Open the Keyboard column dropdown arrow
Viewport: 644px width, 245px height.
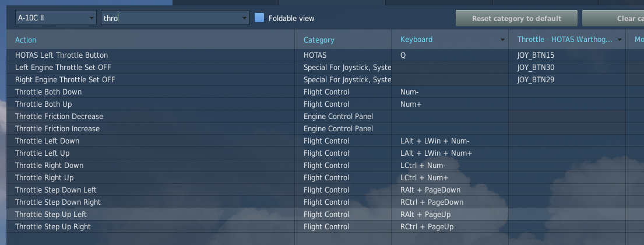(x=502, y=40)
